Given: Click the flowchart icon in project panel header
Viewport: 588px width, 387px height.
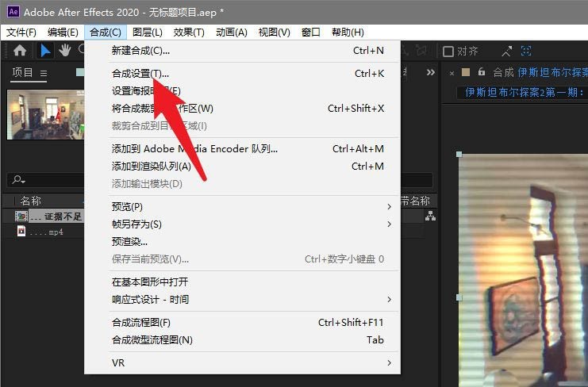Looking at the screenshot, I should [430, 216].
